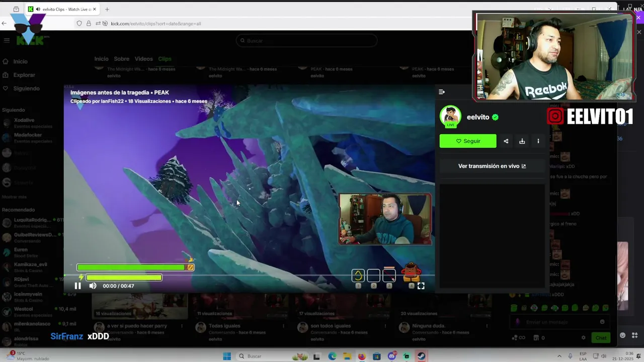Open the 'a ver si puedo hacer parry' clip
Image resolution: width=644 pixels, height=362 pixels.
[x=136, y=326]
